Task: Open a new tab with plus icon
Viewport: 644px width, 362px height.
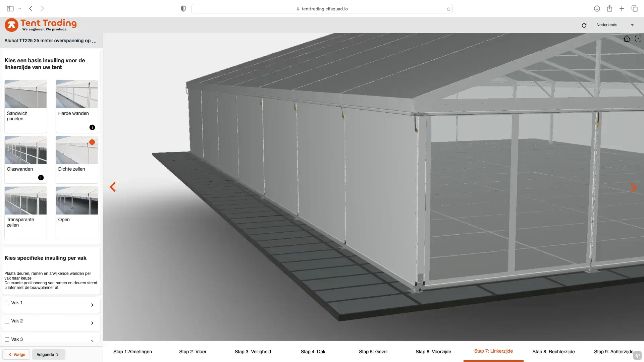Action: [622, 9]
